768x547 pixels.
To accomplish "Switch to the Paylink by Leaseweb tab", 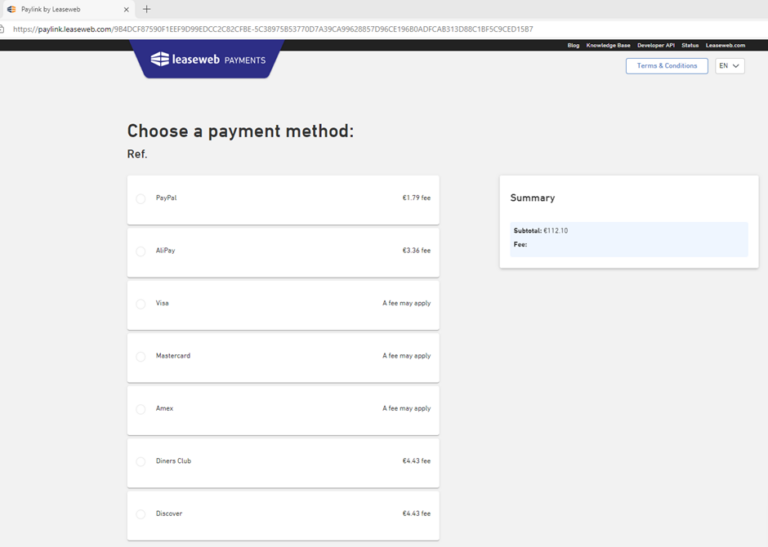I will click(x=68, y=9).
